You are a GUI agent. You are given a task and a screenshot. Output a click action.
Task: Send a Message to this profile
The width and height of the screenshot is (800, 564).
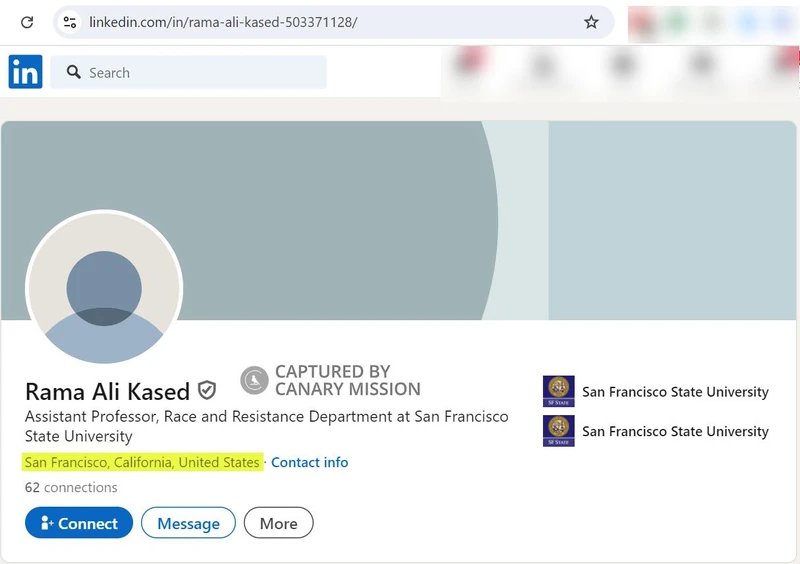pos(188,523)
